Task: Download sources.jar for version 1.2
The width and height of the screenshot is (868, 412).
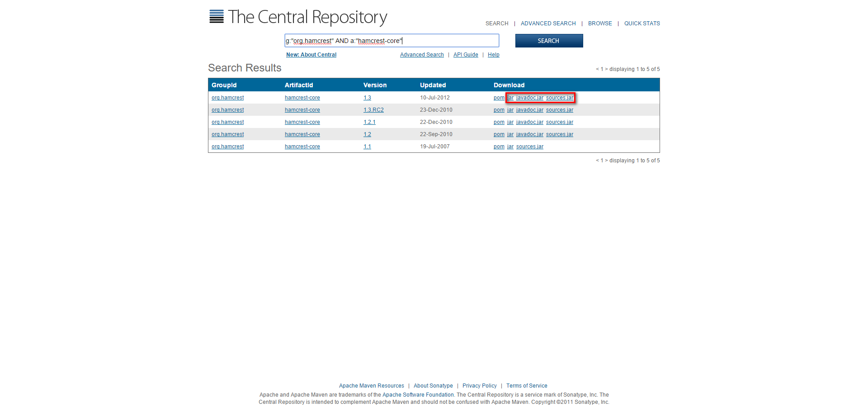Action: point(560,134)
